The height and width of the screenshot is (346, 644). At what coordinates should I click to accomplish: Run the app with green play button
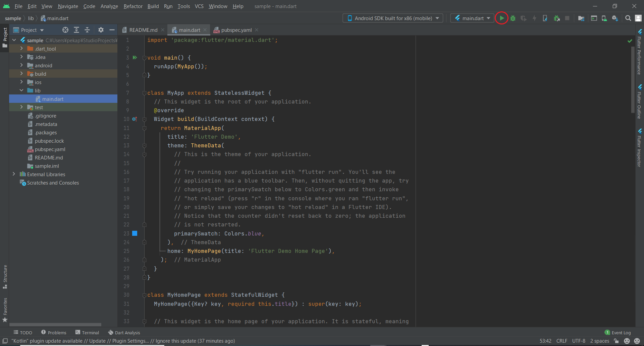[501, 18]
